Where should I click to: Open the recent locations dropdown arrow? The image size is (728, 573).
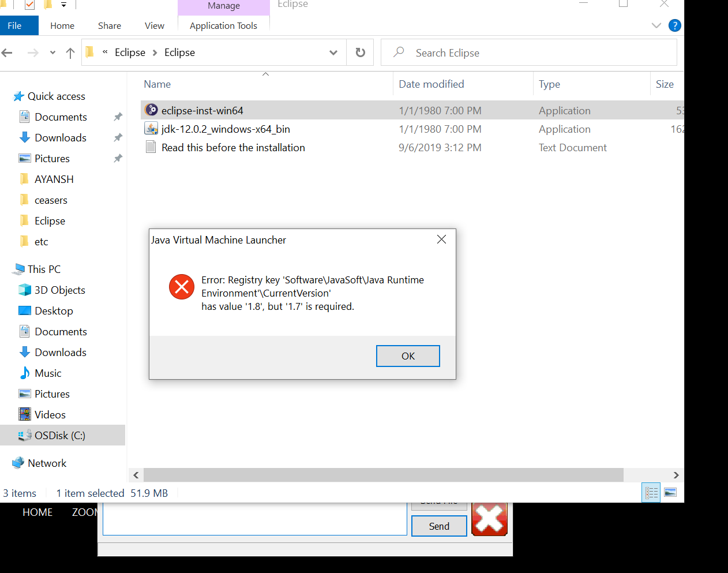[52, 53]
